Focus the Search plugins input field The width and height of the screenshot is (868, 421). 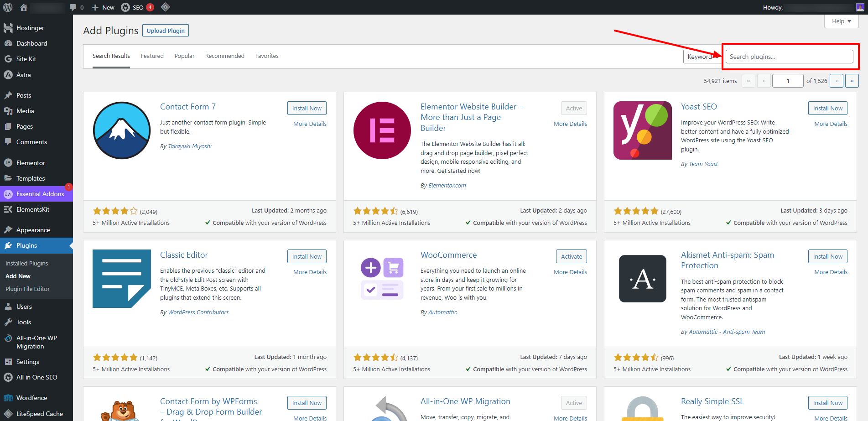tap(789, 57)
